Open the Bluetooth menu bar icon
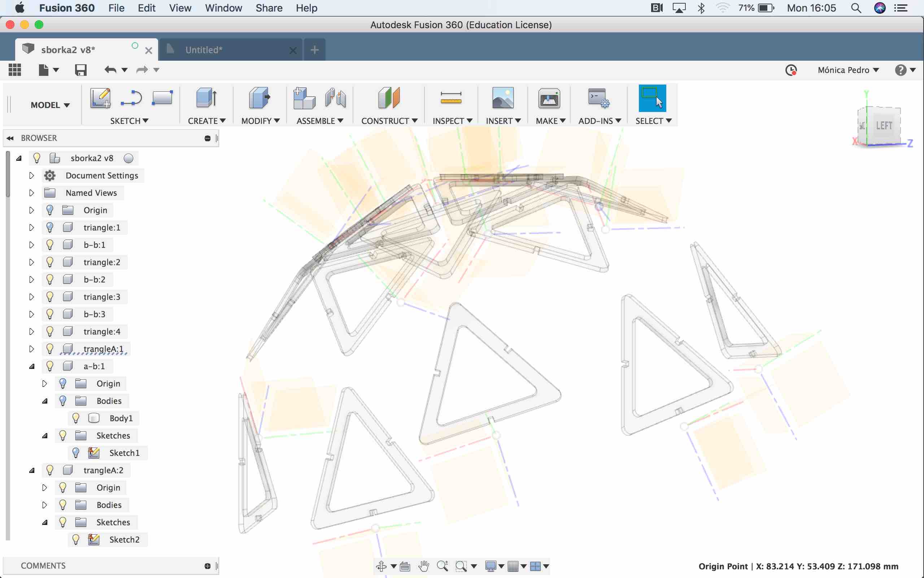Viewport: 924px width, 578px height. tap(701, 8)
